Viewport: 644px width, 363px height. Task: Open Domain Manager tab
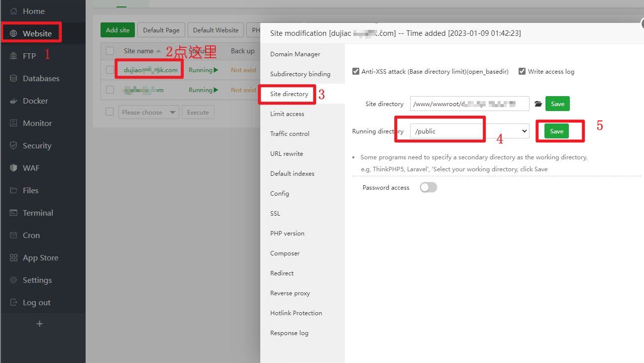point(295,54)
